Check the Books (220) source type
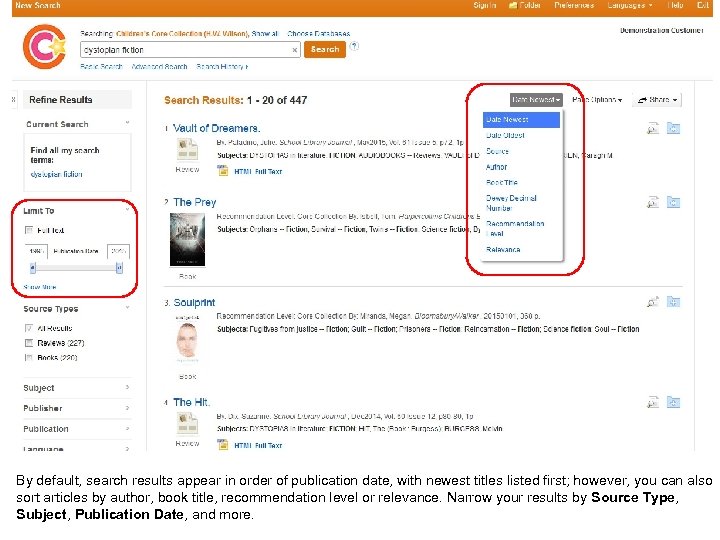 click(29, 358)
